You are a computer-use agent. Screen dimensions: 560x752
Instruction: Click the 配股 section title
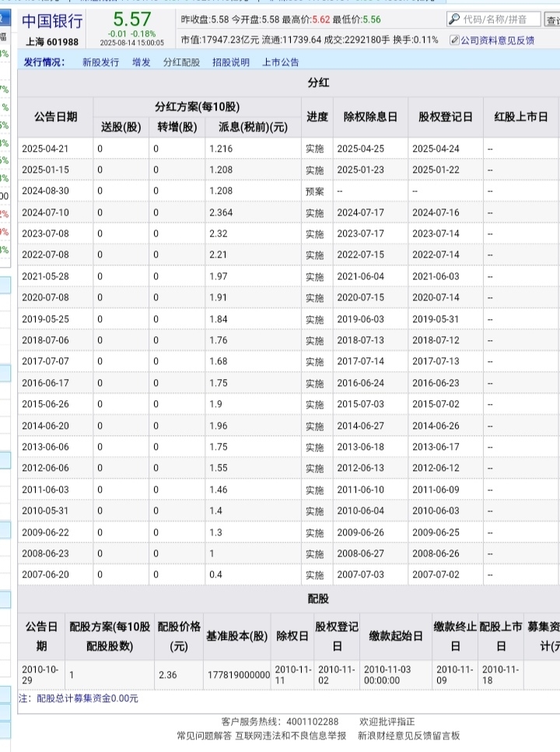[x=319, y=599]
